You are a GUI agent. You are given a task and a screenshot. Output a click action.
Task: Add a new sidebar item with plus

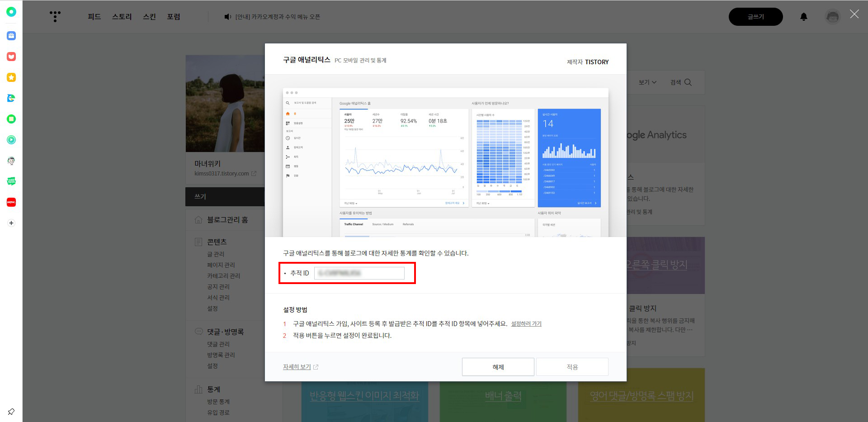coord(11,223)
